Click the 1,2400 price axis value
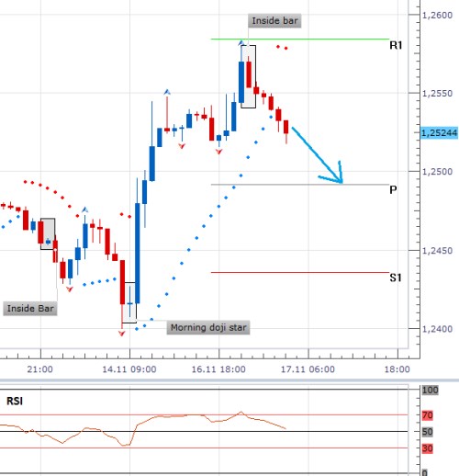 (437, 329)
